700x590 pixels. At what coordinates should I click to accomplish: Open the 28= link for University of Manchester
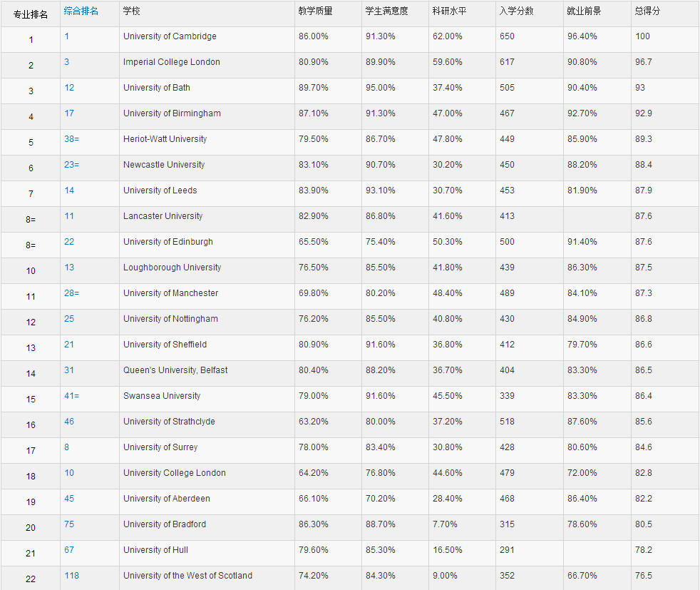pyautogui.click(x=72, y=293)
